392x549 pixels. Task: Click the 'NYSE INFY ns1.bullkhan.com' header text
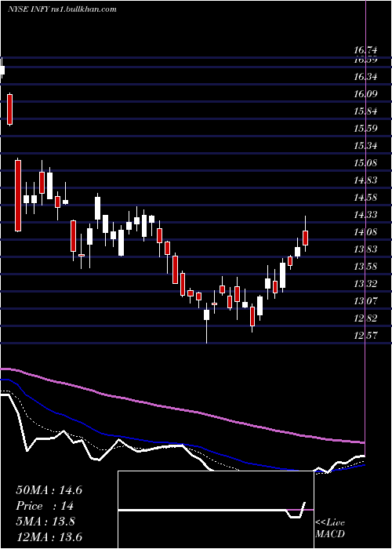click(x=62, y=9)
